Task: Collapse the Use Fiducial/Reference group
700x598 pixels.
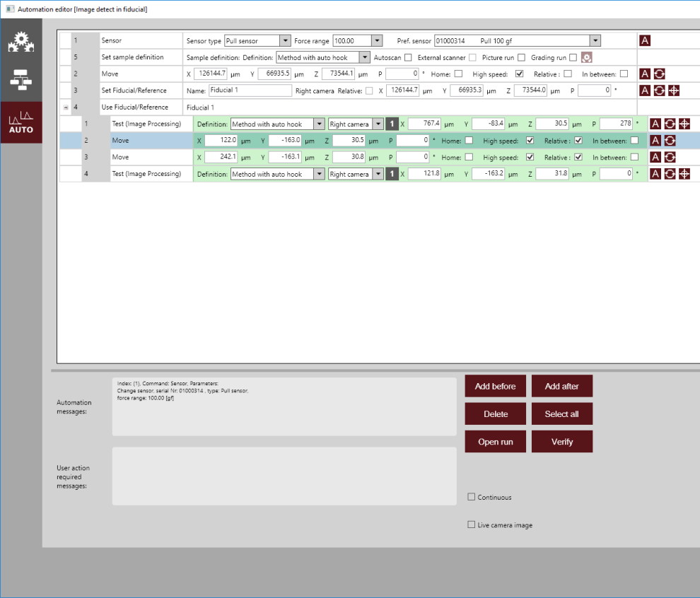Action: click(x=66, y=107)
